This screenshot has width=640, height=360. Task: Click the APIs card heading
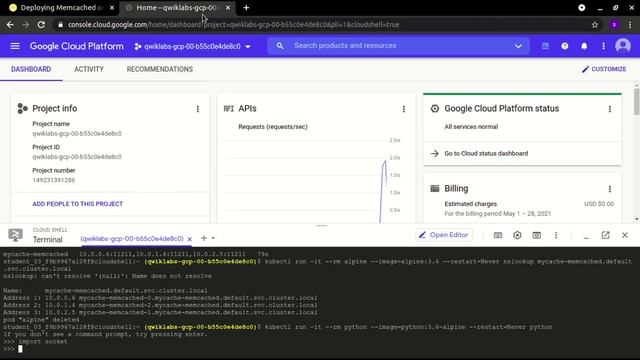(x=247, y=109)
